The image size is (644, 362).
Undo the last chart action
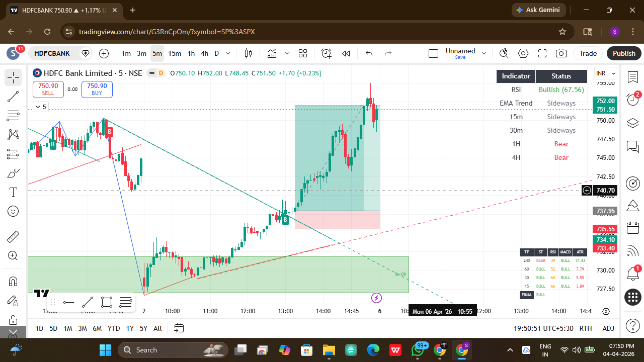pyautogui.click(x=369, y=53)
